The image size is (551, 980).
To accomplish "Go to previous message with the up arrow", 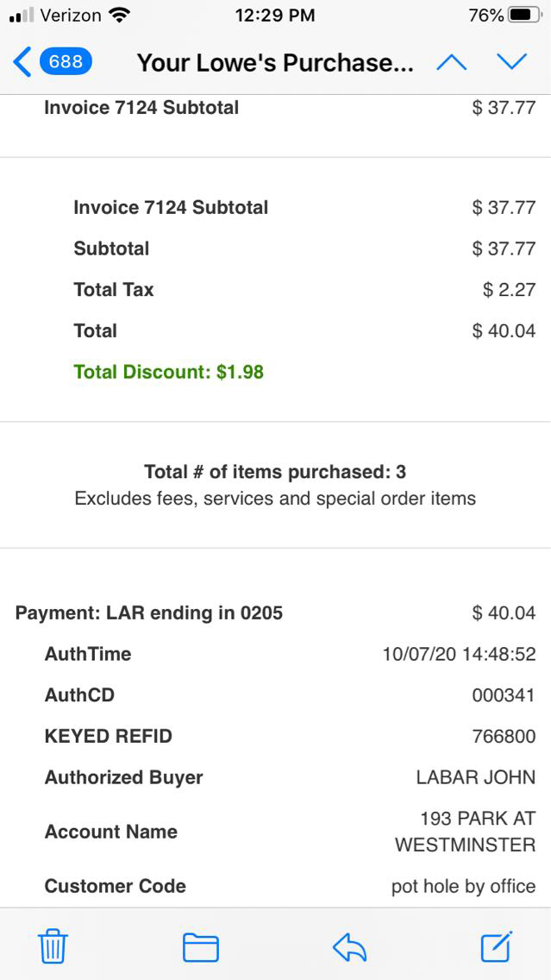I will 452,62.
